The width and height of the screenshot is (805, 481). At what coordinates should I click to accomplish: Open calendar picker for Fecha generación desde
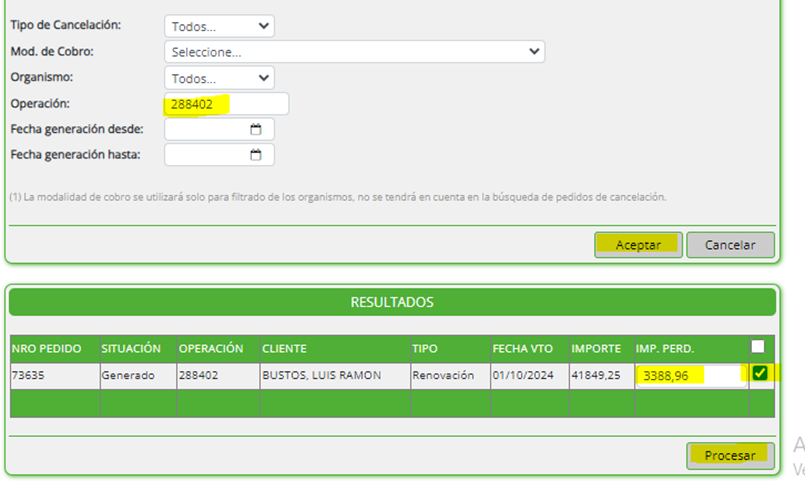(256, 129)
